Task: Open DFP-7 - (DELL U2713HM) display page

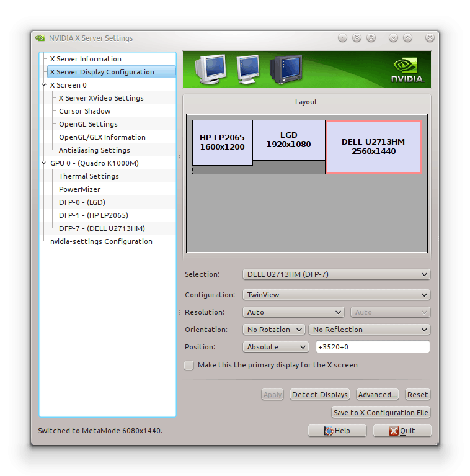Action: click(102, 228)
